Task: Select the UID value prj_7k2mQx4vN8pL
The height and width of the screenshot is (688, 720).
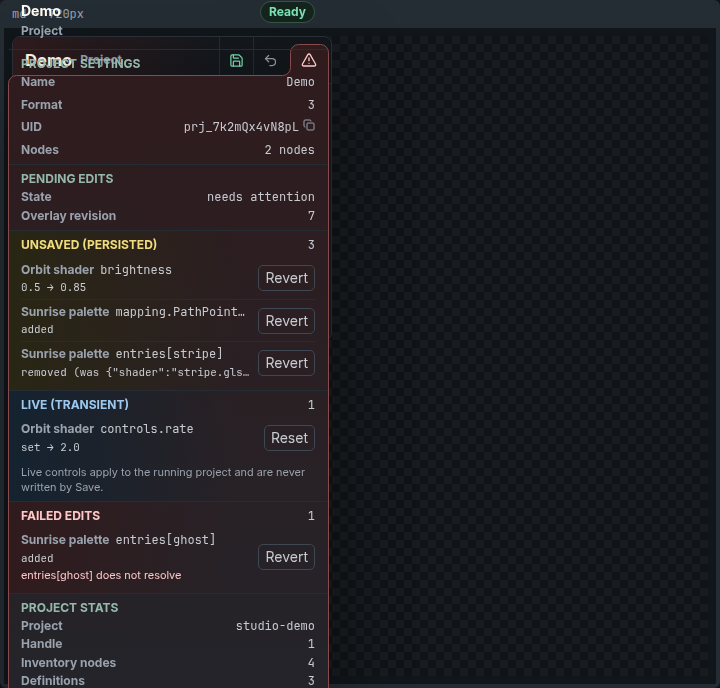Action: 241,127
